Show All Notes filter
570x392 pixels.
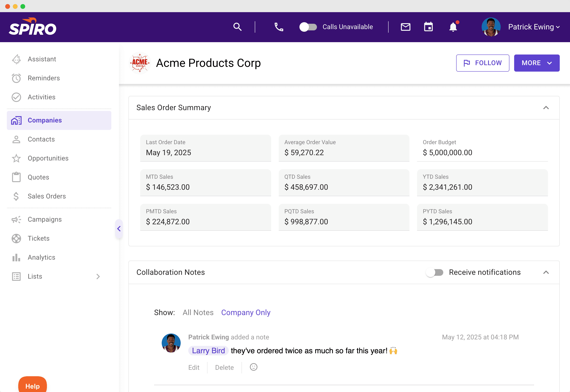[198, 312]
